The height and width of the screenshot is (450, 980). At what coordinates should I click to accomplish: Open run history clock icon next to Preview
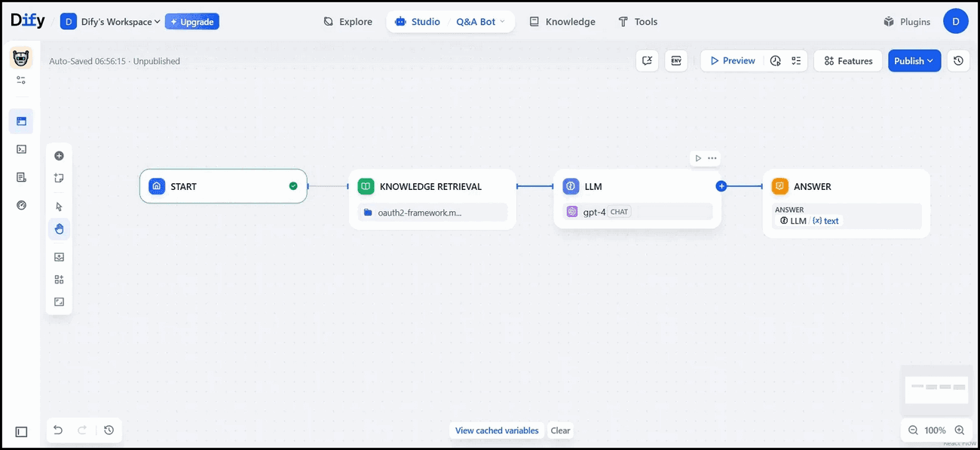coord(776,61)
